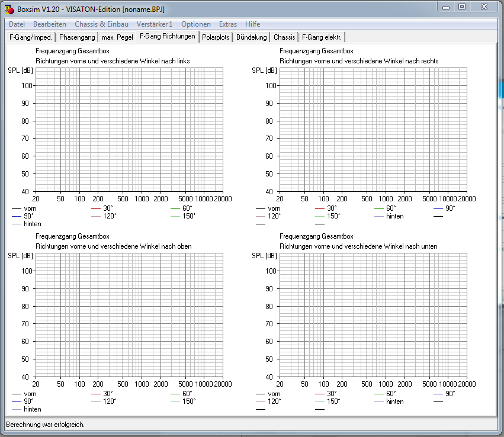504x437 pixels.
Task: Click the 'nach unten' frequency response chart
Action: [373, 315]
